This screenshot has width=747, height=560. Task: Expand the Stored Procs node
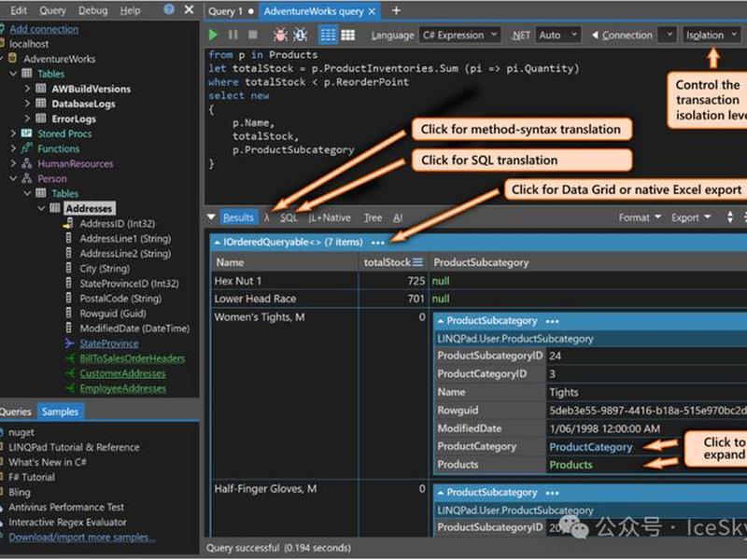[x=13, y=133]
